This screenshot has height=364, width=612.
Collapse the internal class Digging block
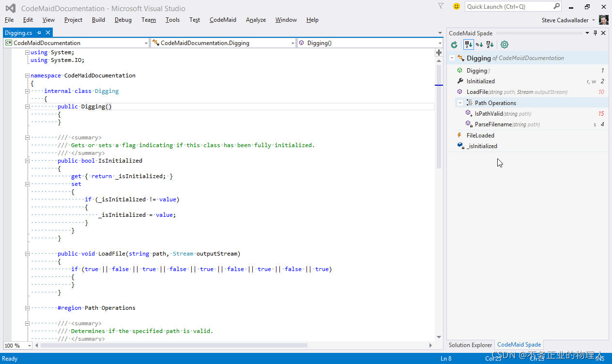tap(28, 91)
